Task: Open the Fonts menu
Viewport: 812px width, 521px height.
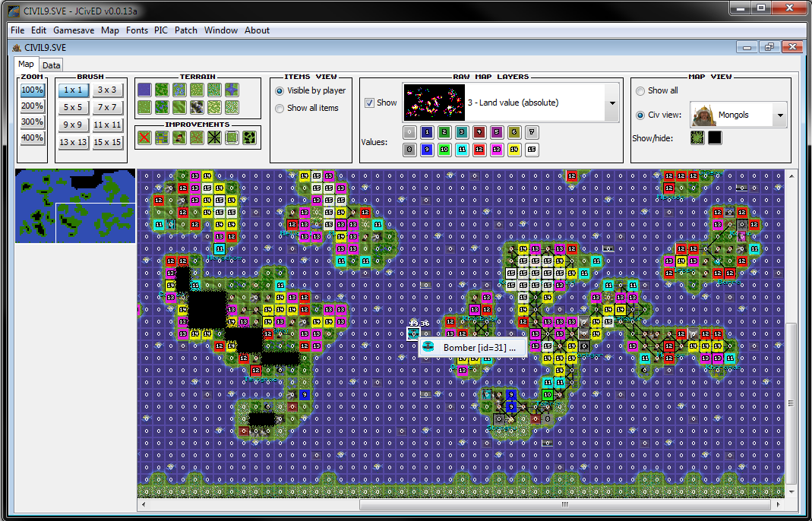Action: 137,30
